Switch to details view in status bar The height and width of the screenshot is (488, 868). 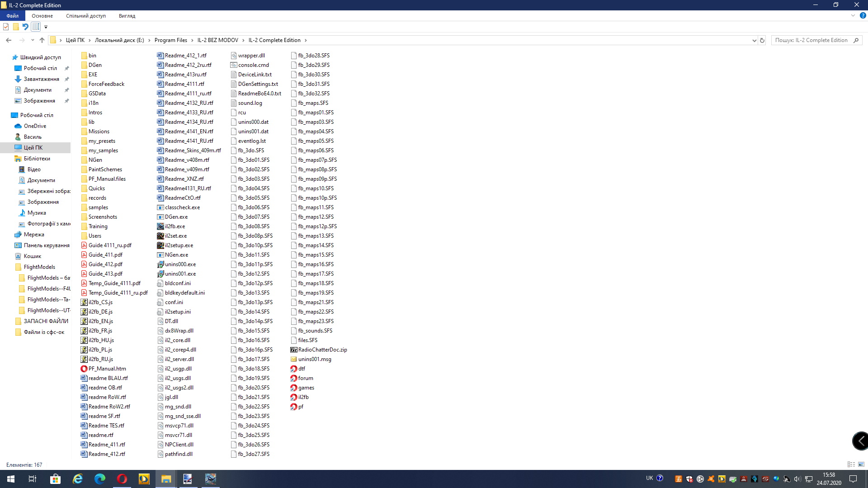click(x=851, y=465)
